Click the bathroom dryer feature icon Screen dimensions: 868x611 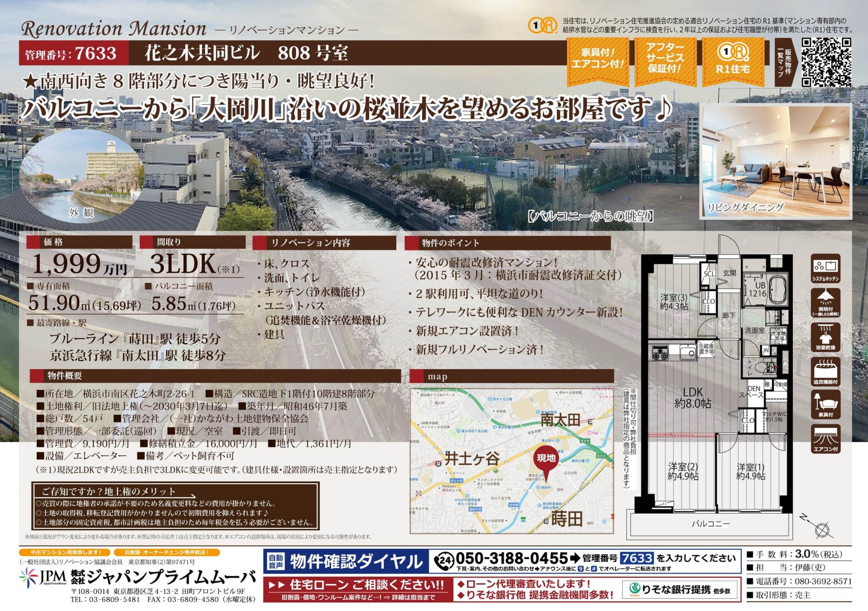pos(825,337)
